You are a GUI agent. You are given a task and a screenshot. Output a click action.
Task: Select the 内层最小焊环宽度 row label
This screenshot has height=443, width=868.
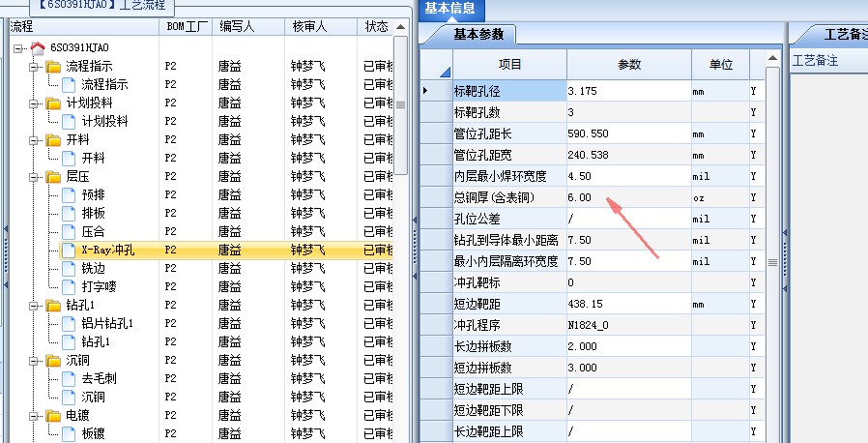click(509, 177)
